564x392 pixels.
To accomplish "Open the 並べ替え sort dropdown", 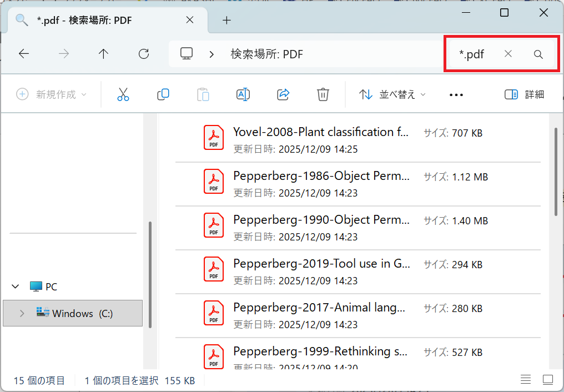I will click(x=392, y=94).
